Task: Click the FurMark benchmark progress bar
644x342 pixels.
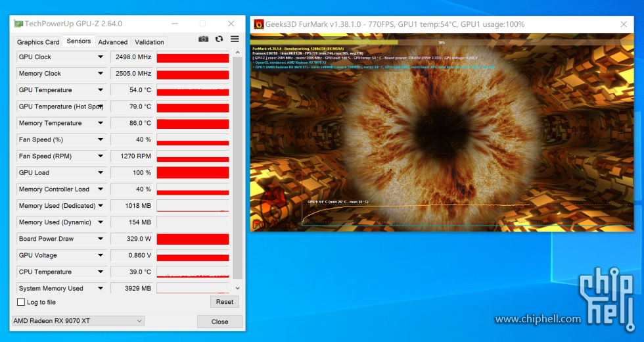Action: click(442, 42)
